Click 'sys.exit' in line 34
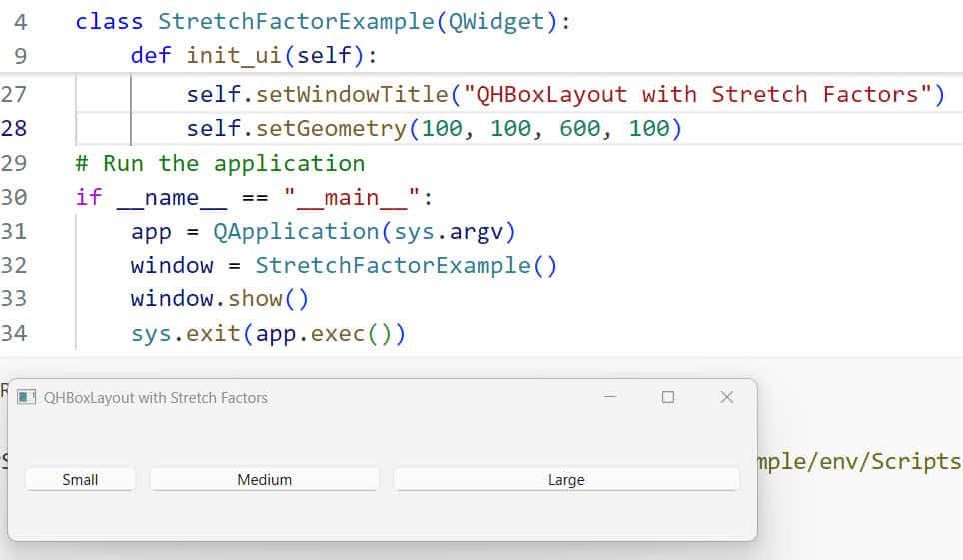 pos(186,334)
